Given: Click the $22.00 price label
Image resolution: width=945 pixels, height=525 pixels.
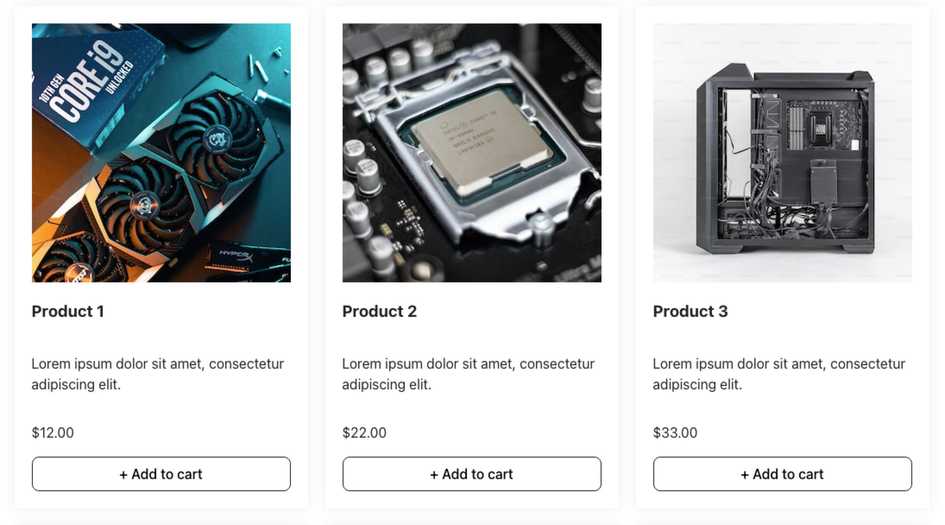Looking at the screenshot, I should [x=364, y=433].
